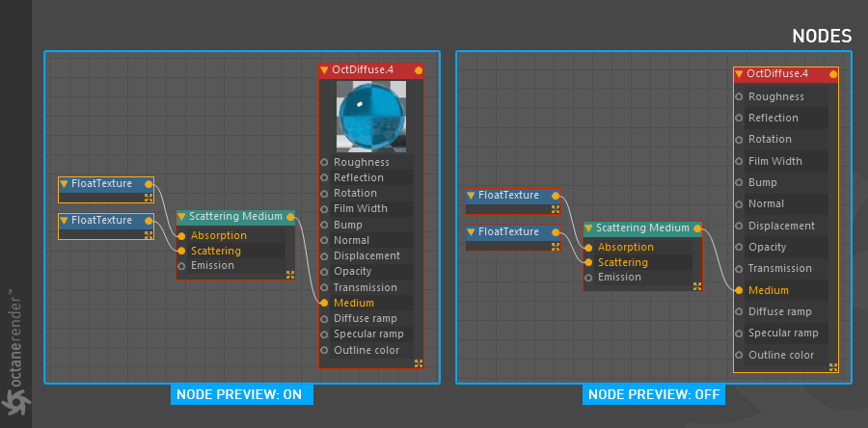The image size is (868, 428).
Task: Collapse the FloatTexture node feeding Scattering, preview-on graph
Action: (x=65, y=220)
